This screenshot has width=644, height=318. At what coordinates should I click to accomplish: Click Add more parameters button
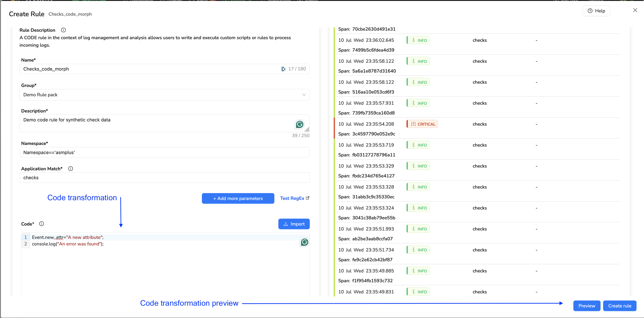tap(238, 198)
